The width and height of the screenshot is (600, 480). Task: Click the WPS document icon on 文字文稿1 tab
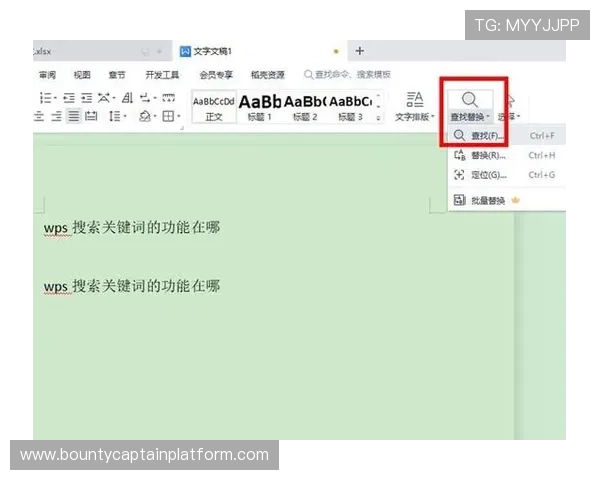(185, 51)
